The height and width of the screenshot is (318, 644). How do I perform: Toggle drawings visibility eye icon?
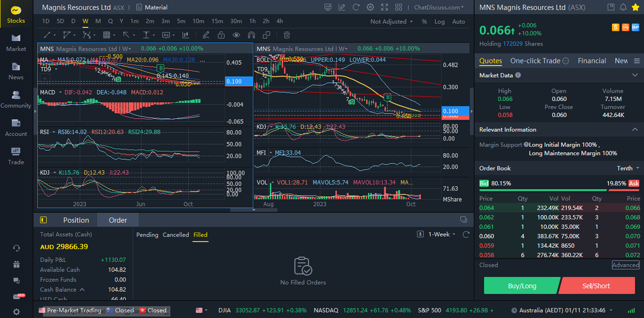(236, 35)
